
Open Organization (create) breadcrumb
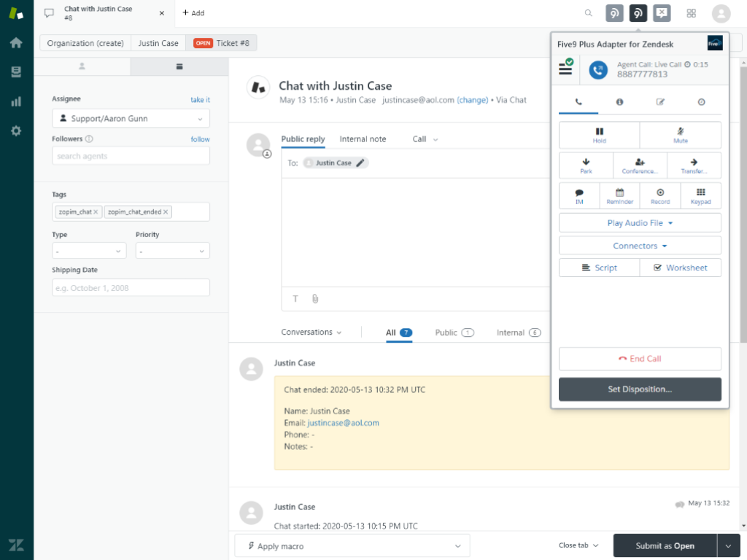pyautogui.click(x=85, y=43)
